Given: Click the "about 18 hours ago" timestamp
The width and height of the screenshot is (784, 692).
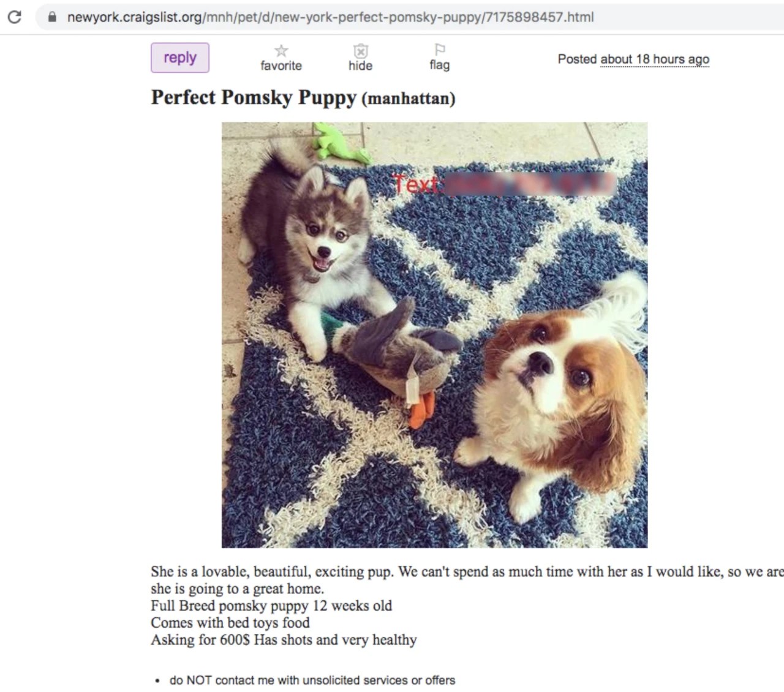Looking at the screenshot, I should tap(655, 59).
